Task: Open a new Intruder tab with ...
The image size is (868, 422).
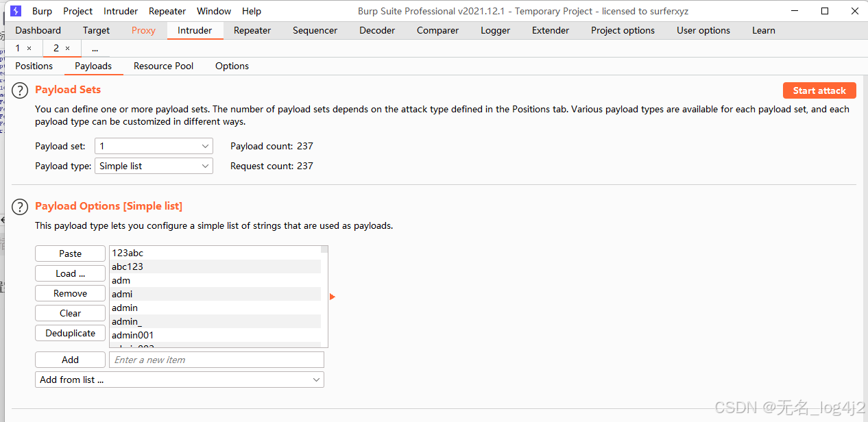Action: (x=95, y=49)
